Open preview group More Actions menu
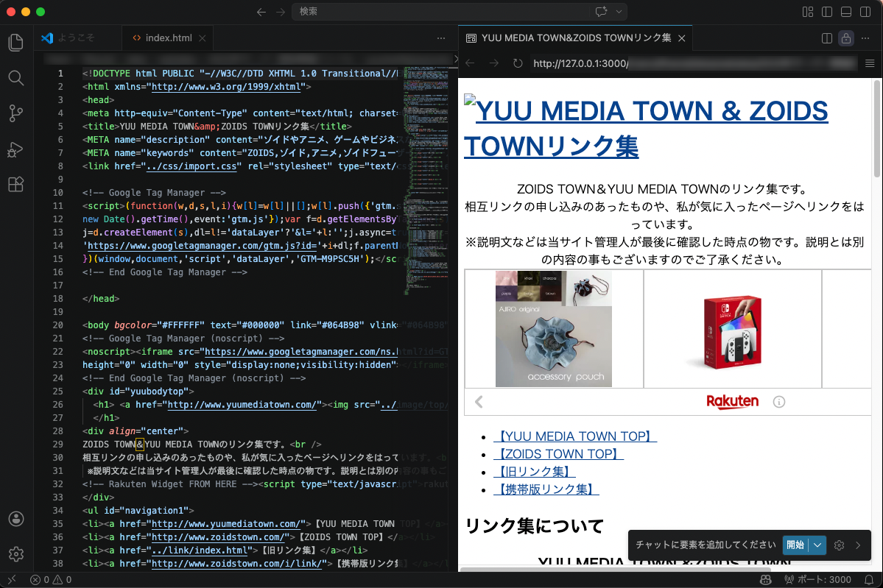The image size is (883, 588). point(865,38)
